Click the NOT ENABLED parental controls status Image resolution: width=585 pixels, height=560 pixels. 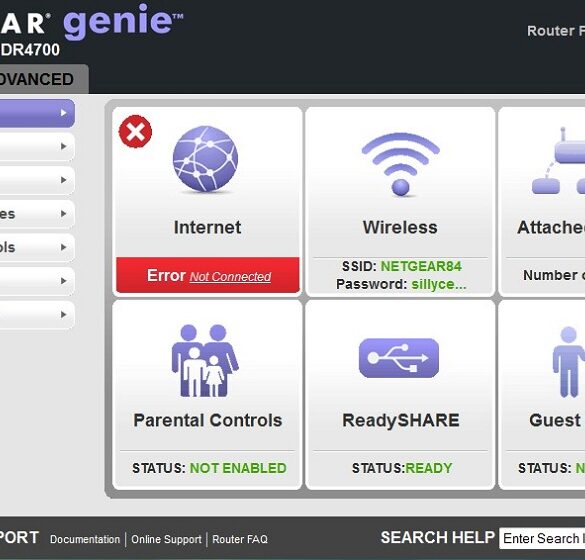point(238,468)
